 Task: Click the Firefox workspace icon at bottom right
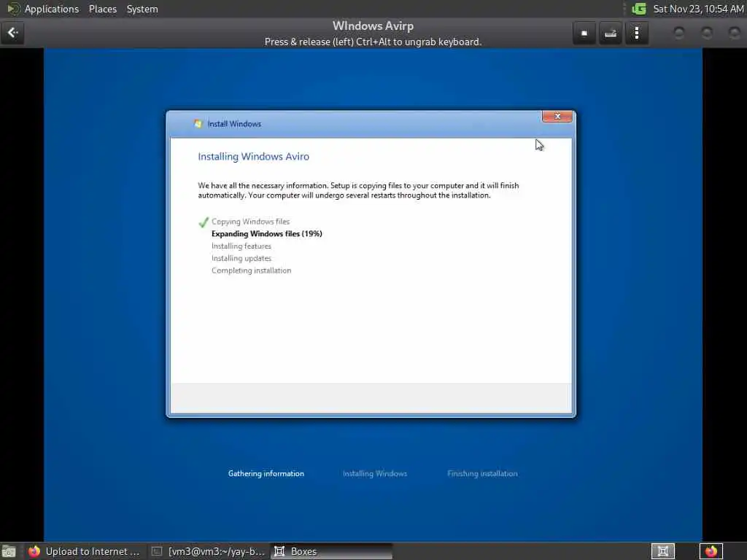point(711,551)
